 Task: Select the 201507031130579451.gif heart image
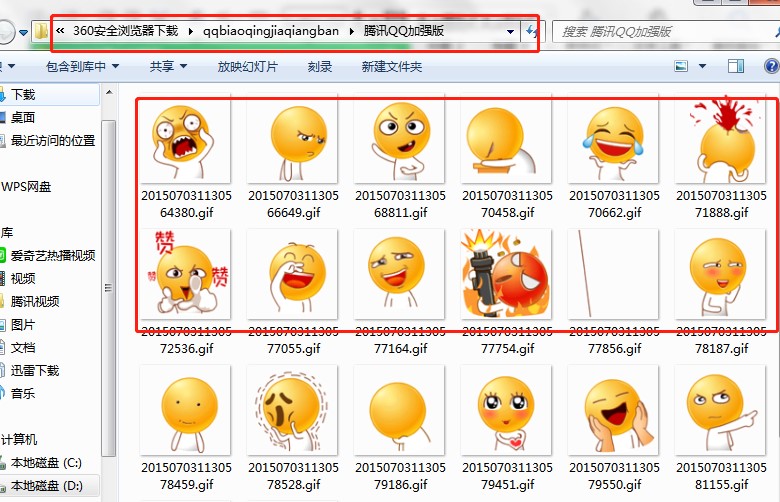point(506,410)
